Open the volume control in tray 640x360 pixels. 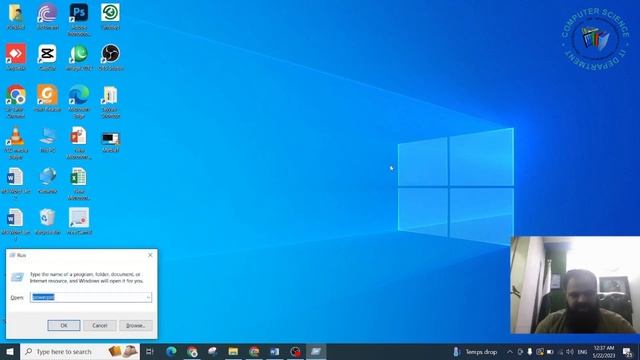[570, 351]
